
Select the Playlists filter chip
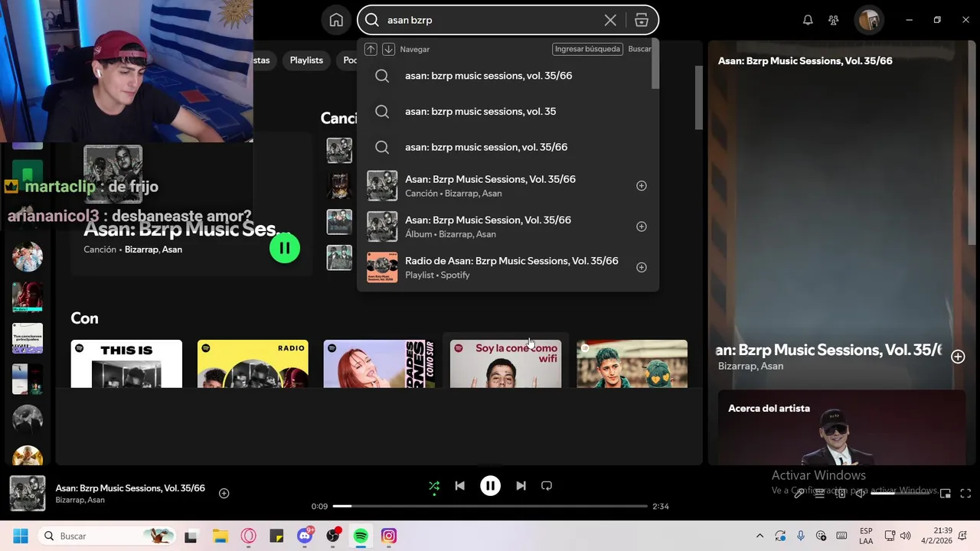coord(306,60)
